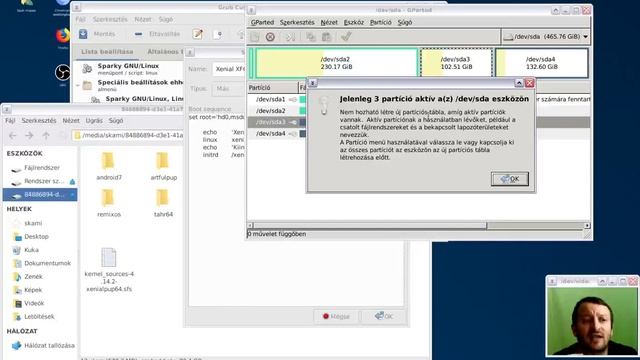Click the Firefox desktop icon
Viewport: 640px width, 360px height.
point(63,36)
